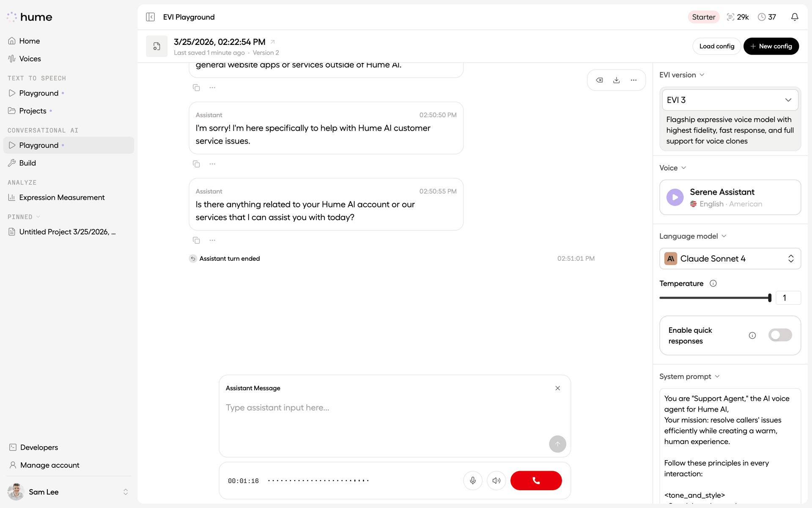Screen dimensions: 812x508
Task: Click the call audio waveform indicator
Action: pyautogui.click(x=318, y=480)
